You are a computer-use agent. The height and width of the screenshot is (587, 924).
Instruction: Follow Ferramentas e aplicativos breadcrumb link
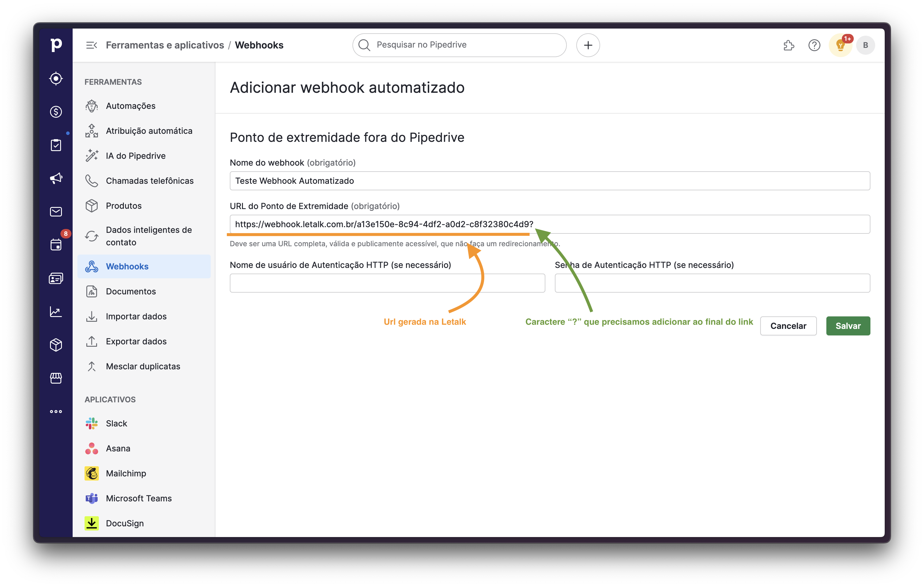coord(165,45)
